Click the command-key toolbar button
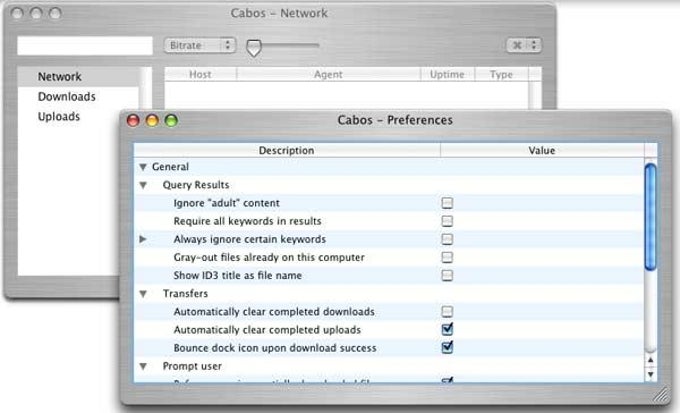This screenshot has width=680, height=413. tap(523, 45)
